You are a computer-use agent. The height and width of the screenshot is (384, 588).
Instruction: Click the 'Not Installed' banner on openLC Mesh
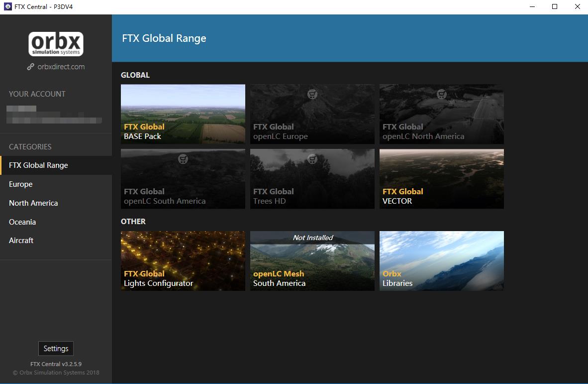pyautogui.click(x=312, y=238)
